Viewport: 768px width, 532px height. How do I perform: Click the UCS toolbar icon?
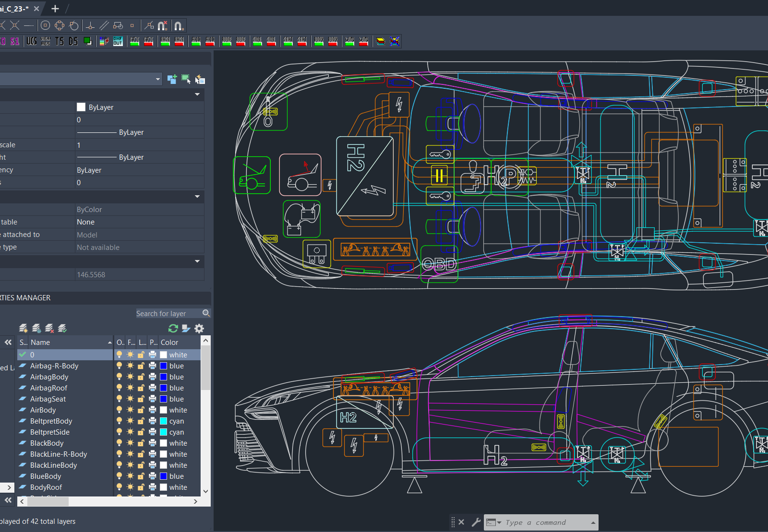tap(32, 41)
